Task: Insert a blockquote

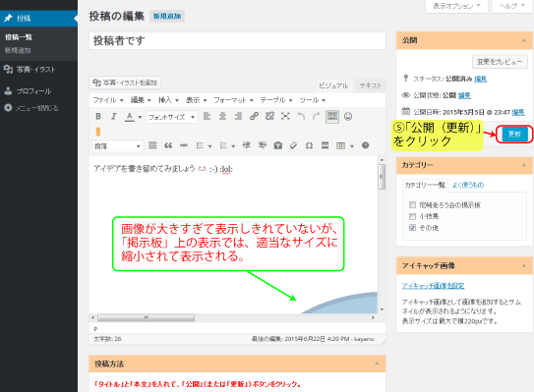Action: pyautogui.click(x=168, y=145)
